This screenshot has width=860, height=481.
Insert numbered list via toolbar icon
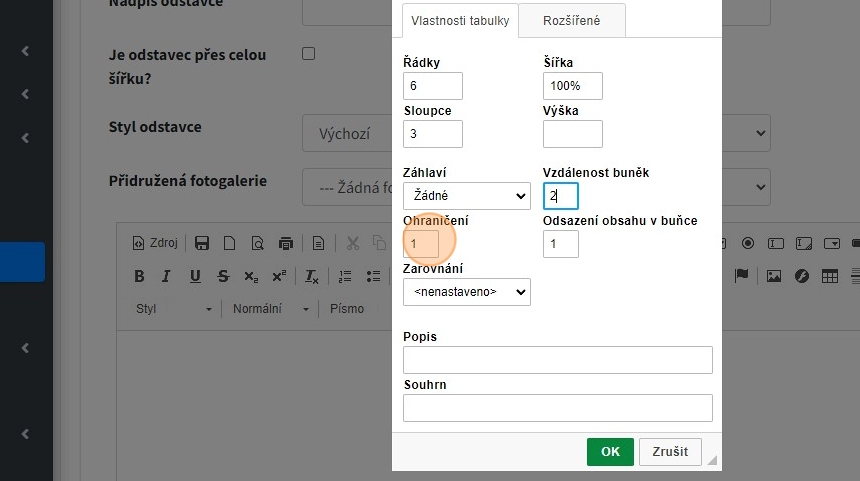point(345,276)
